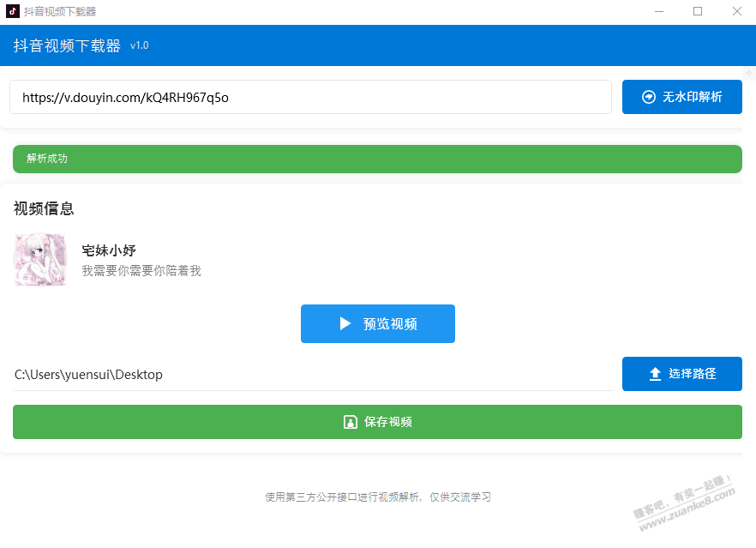Image resolution: width=756 pixels, height=548 pixels.
Task: Minimize the 抖音视频下载器 window
Action: [x=659, y=11]
